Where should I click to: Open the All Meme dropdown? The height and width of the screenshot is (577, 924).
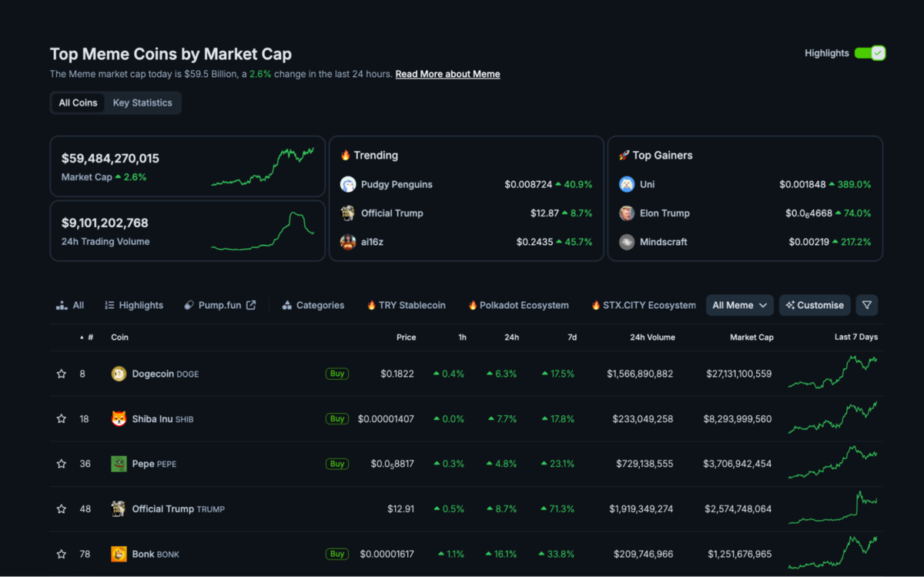coord(740,305)
